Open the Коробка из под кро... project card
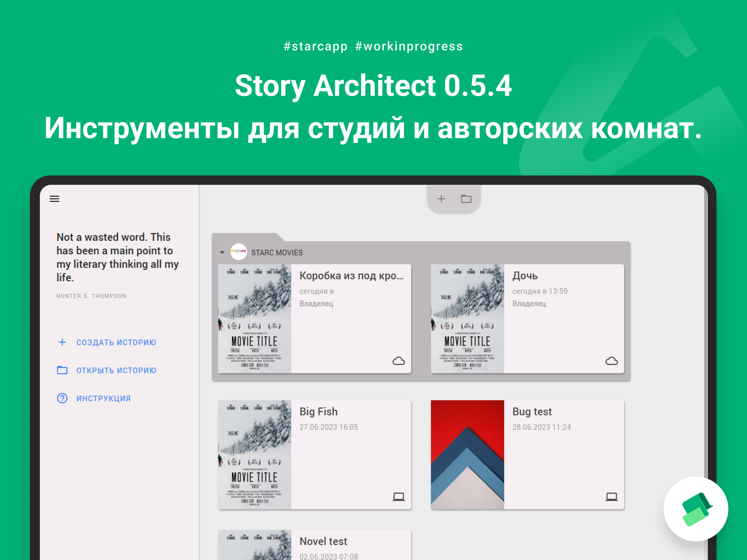Viewport: 747px width, 560px height. pos(314,319)
